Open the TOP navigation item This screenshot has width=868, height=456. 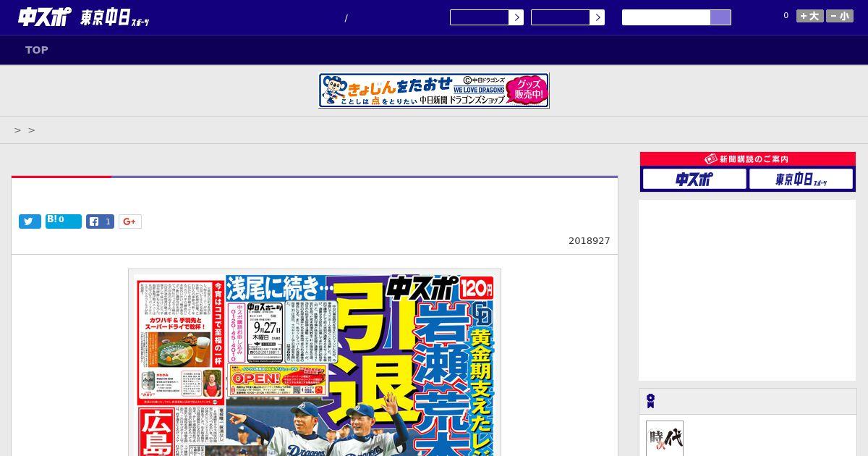tap(37, 50)
